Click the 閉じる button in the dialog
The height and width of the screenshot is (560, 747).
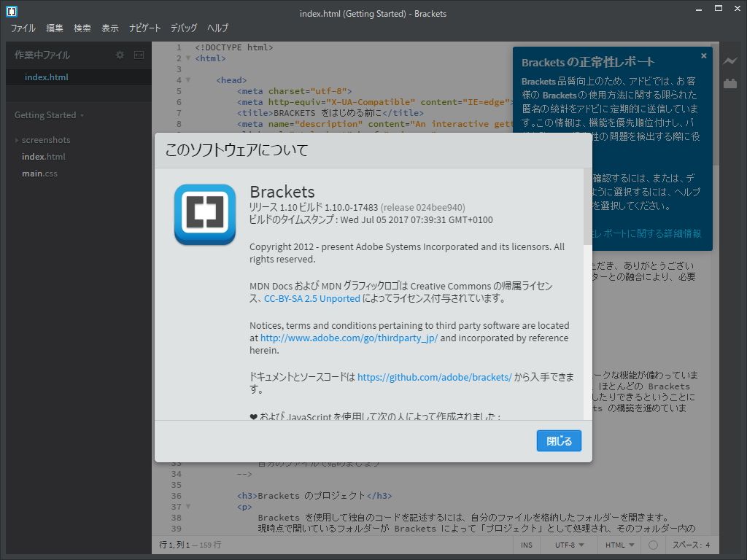point(559,440)
